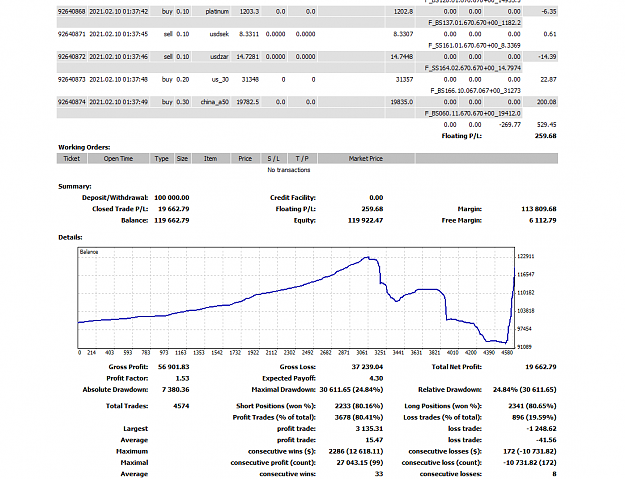The height and width of the screenshot is (479, 625).
Task: Click Absolute Drawdown value 7 380.36
Action: 176,390
